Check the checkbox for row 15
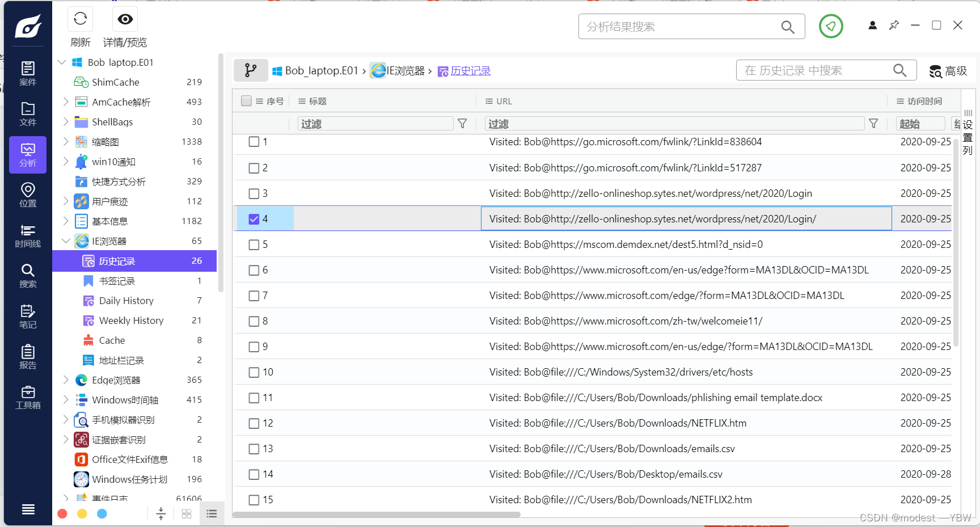980x527 pixels. pos(254,500)
